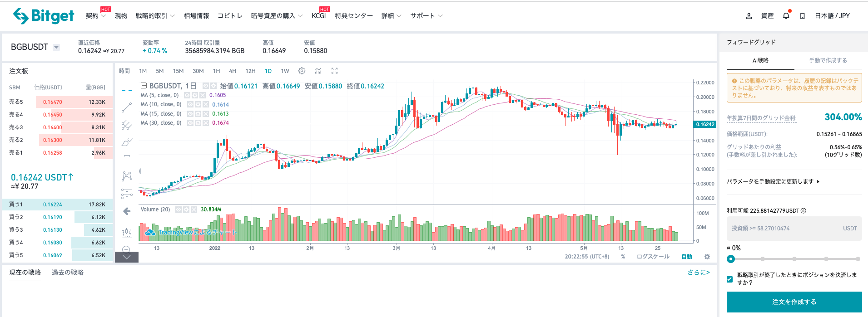This screenshot has height=317, width=868.
Task: Click the chart settings gear next to 1W
Action: point(302,71)
